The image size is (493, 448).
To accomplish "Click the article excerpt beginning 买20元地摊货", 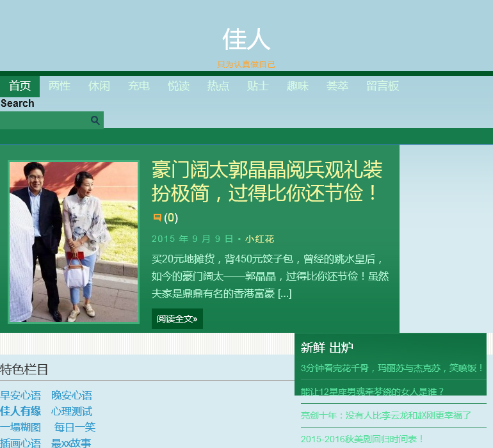I will coord(270,276).
